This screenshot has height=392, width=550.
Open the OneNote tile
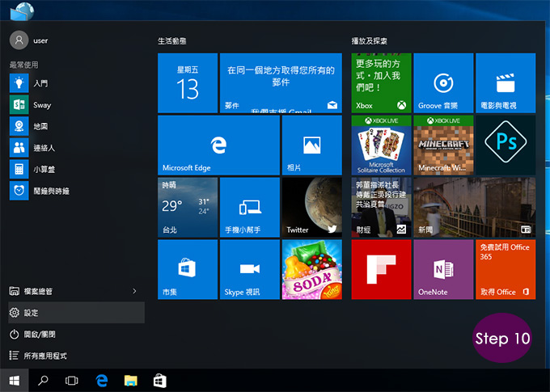pyautogui.click(x=443, y=270)
